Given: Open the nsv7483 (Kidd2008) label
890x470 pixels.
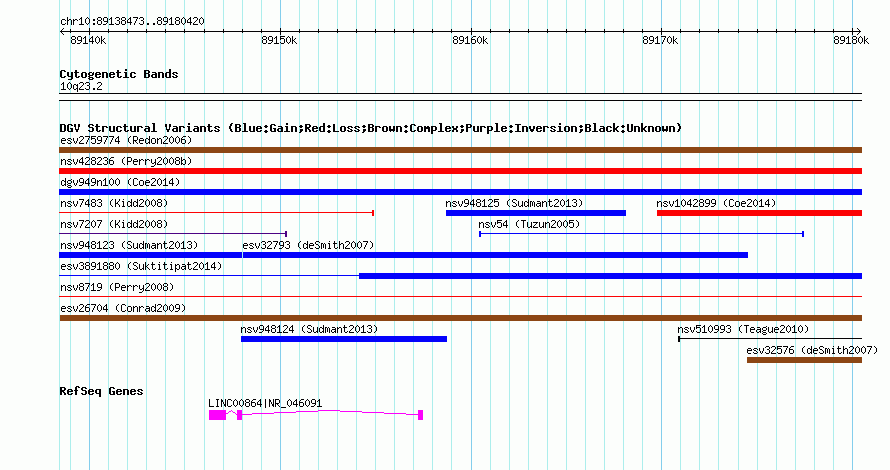Looking at the screenshot, I should click(x=114, y=203).
